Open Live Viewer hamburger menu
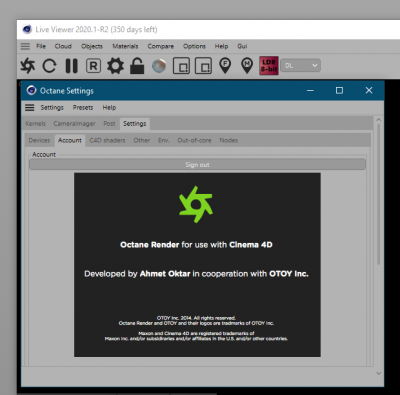This screenshot has width=400, height=395. (x=25, y=46)
